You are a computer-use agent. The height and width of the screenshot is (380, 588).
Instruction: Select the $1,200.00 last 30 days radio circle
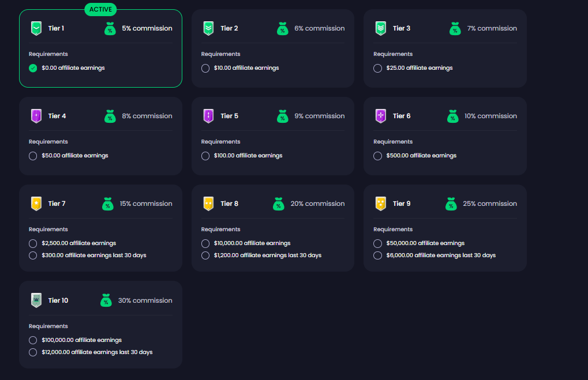205,255
